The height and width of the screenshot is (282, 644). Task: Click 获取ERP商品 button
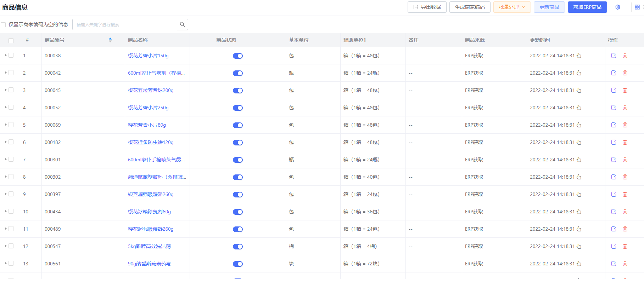click(x=587, y=7)
